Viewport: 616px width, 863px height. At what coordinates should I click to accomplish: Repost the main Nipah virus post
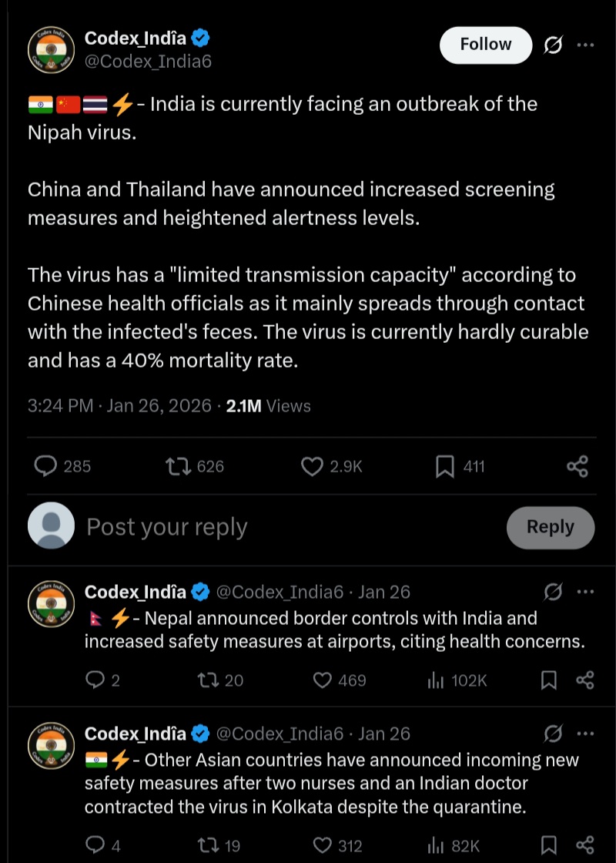pyautogui.click(x=179, y=466)
